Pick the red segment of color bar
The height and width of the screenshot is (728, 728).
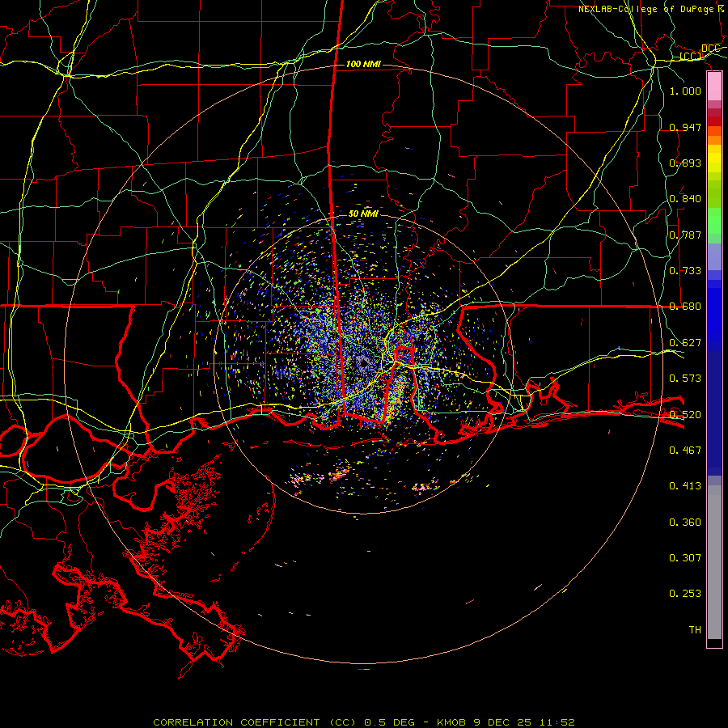[714, 121]
